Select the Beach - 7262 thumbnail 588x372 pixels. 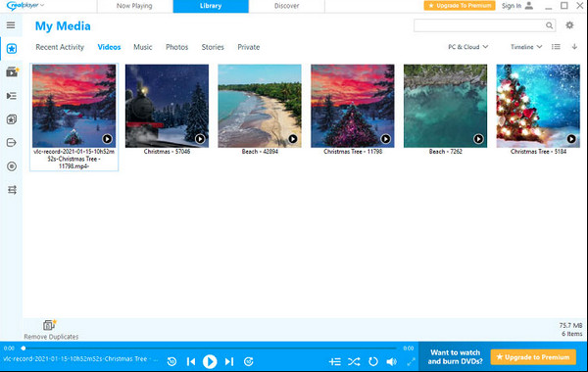point(445,106)
